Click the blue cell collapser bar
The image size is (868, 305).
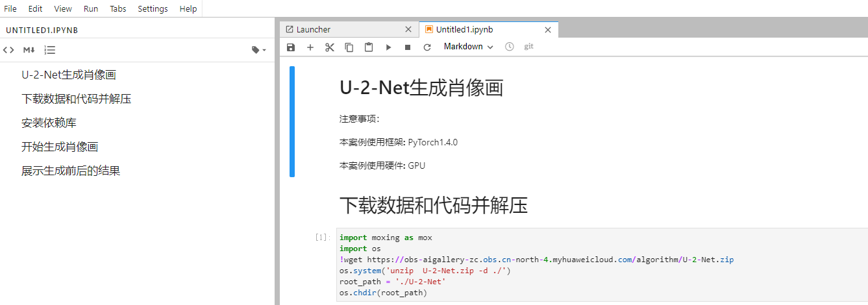292,121
